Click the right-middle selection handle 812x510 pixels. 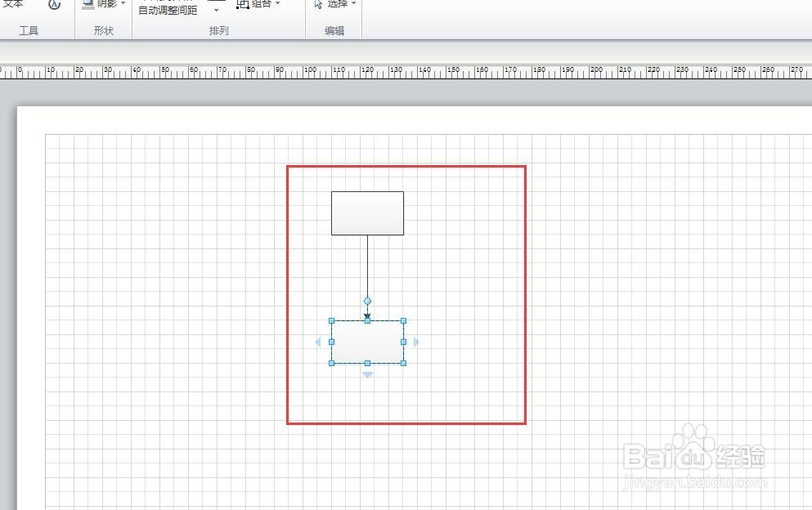coord(403,342)
